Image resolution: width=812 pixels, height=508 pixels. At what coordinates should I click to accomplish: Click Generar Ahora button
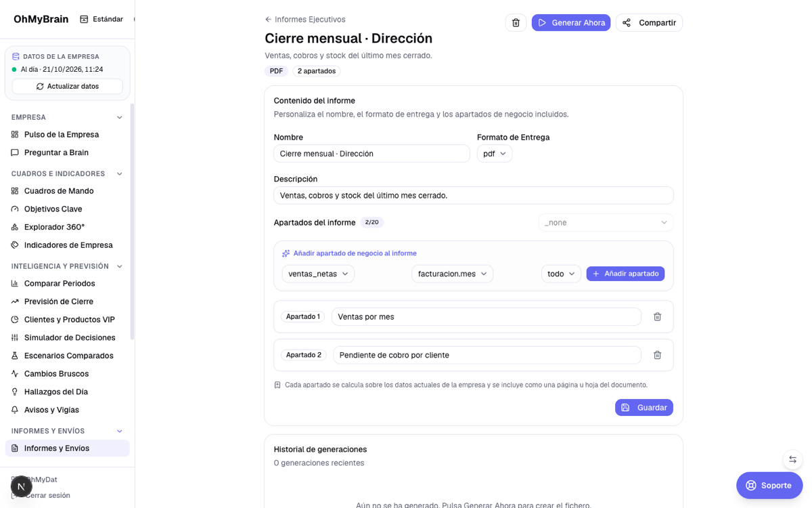coord(571,22)
